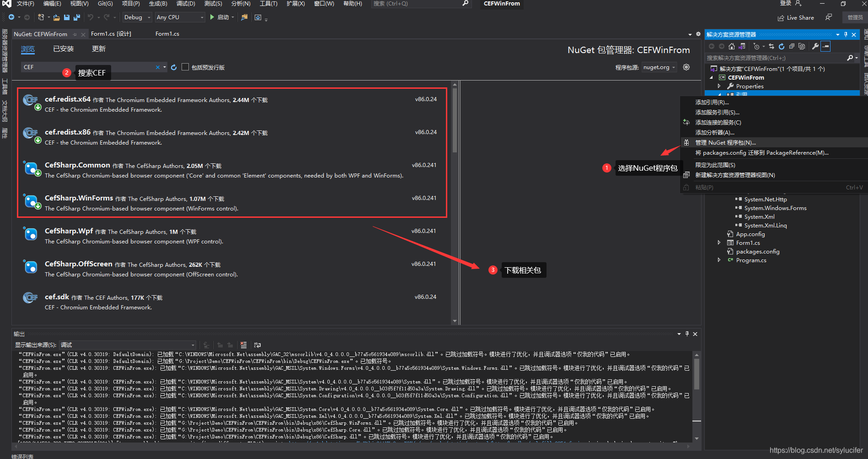This screenshot has width=868, height=459.
Task: Click show all files icon
Action: point(802,46)
